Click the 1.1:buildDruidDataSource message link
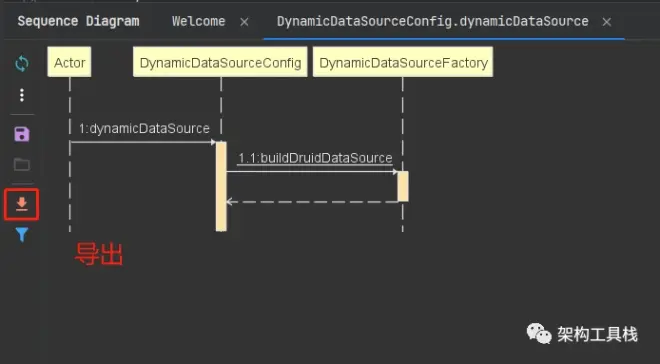This screenshot has height=364, width=660. pos(315,158)
